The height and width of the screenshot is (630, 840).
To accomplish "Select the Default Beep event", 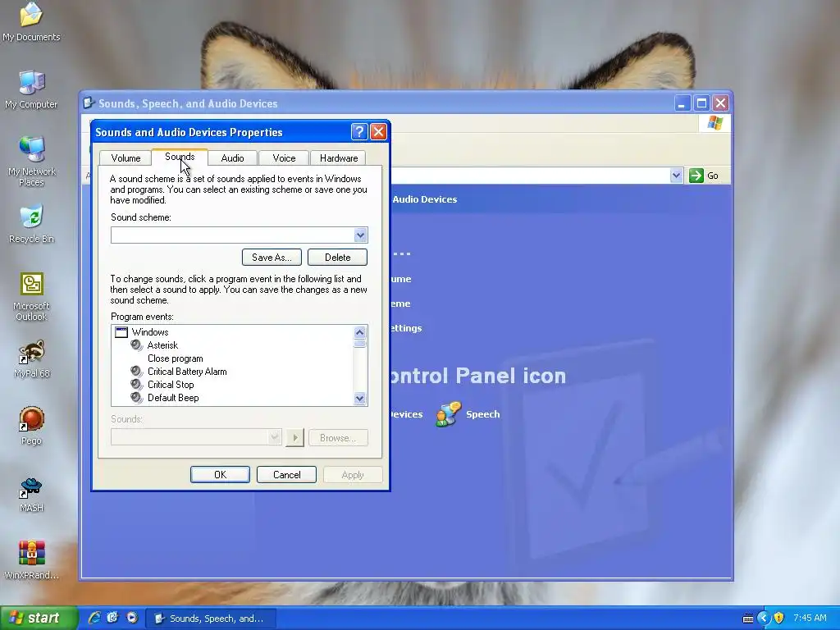I will pyautogui.click(x=173, y=398).
